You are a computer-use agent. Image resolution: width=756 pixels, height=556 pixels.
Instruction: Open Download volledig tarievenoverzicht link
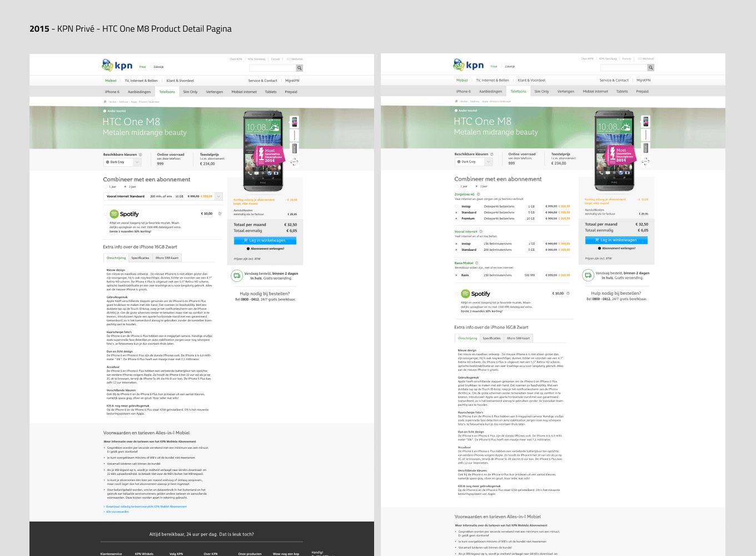tap(146, 507)
